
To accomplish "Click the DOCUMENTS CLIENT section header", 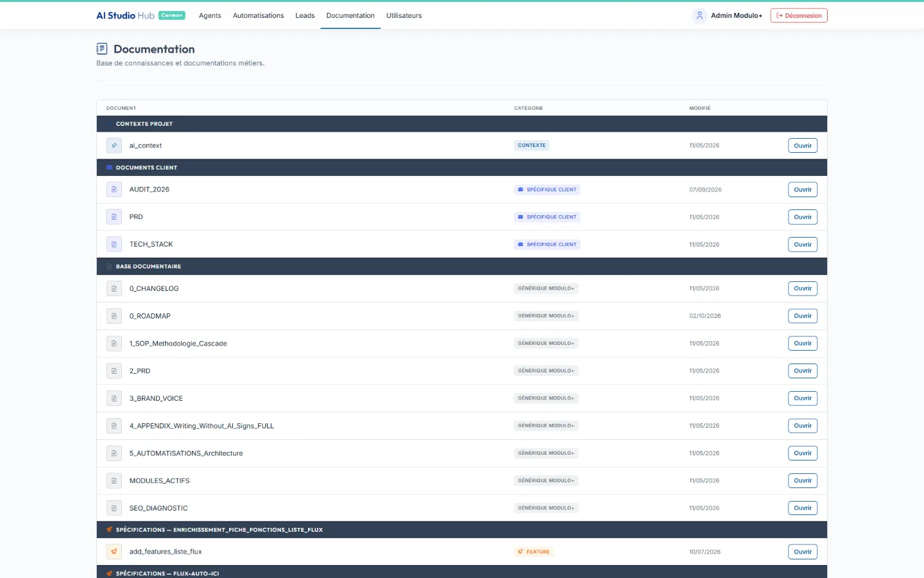I will [x=462, y=168].
